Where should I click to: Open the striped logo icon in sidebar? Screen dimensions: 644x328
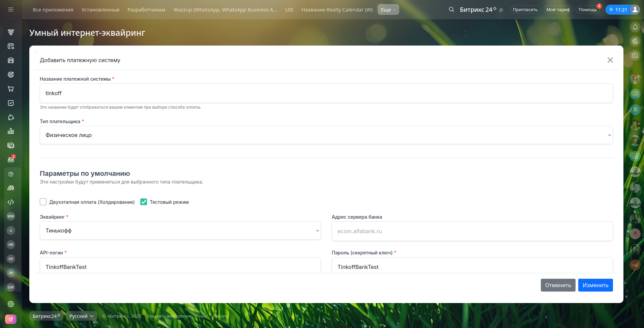click(11, 188)
